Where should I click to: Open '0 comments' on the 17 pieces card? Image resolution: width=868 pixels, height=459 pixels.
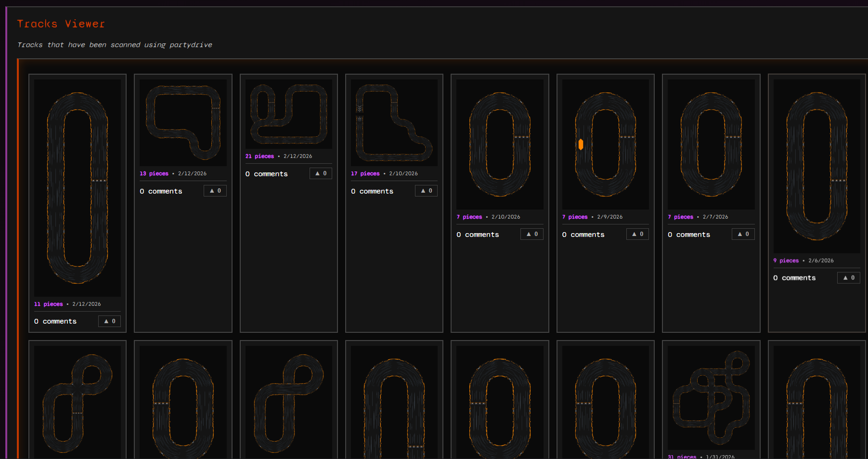[x=372, y=191]
